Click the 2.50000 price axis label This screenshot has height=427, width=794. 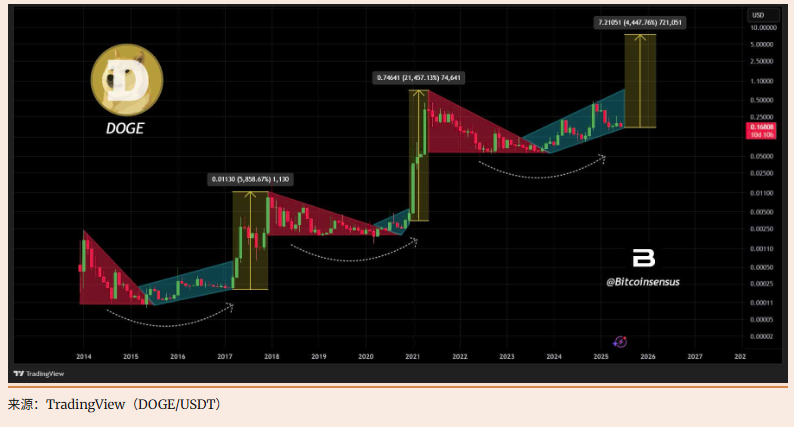pos(762,61)
